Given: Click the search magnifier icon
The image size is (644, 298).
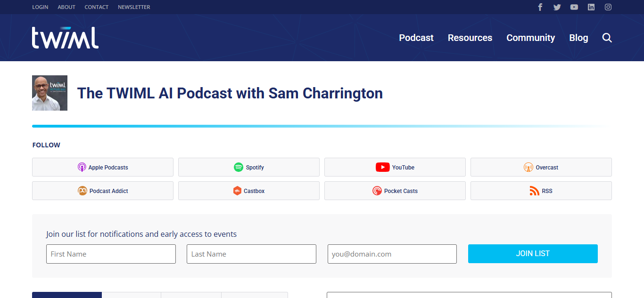Looking at the screenshot, I should coord(607,38).
